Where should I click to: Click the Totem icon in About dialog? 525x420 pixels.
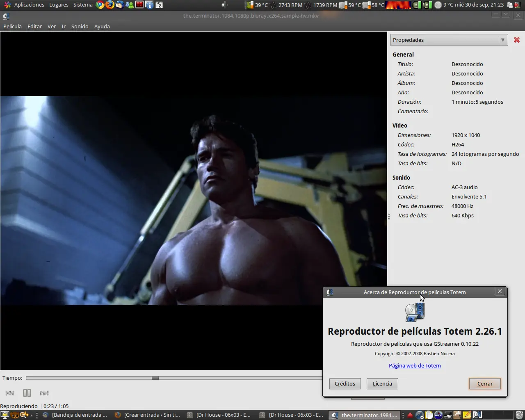pyautogui.click(x=415, y=313)
